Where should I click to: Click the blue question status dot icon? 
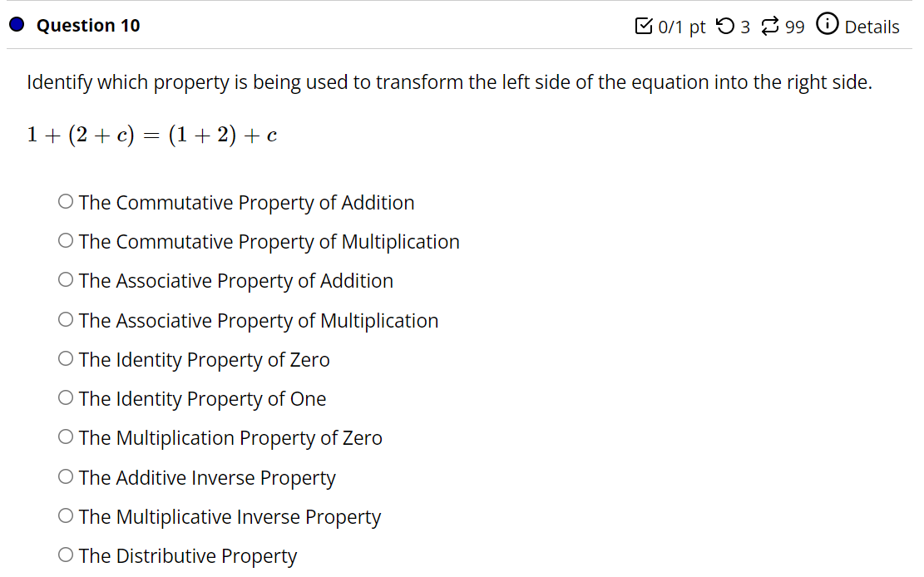click(x=17, y=24)
